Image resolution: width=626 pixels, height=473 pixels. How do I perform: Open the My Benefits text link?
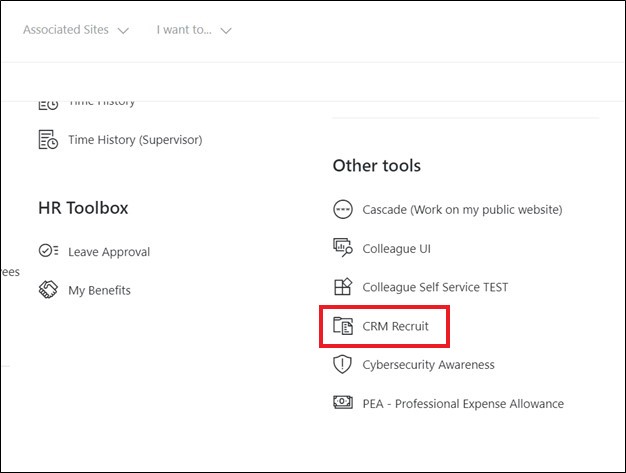(99, 290)
